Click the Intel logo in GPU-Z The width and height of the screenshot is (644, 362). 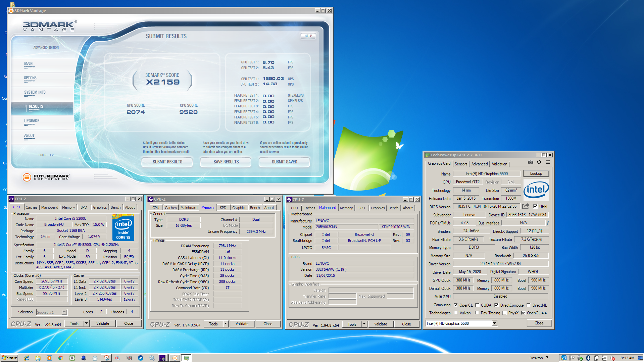click(x=536, y=190)
